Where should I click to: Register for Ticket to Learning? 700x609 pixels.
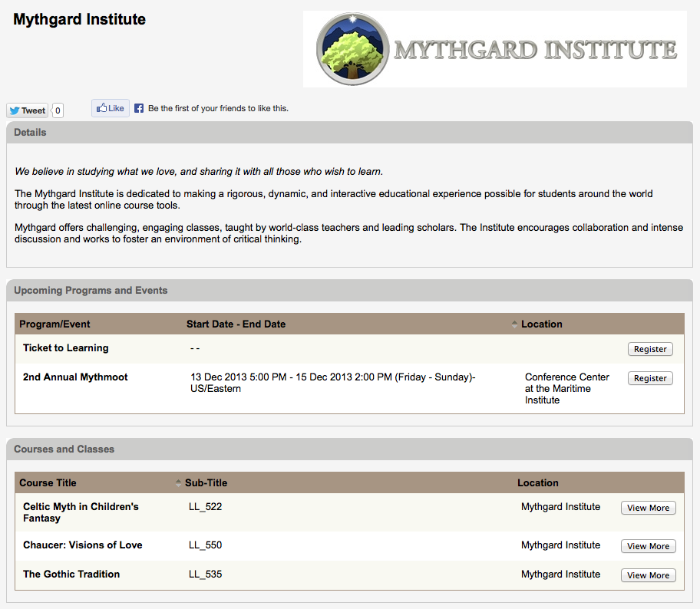tap(650, 349)
